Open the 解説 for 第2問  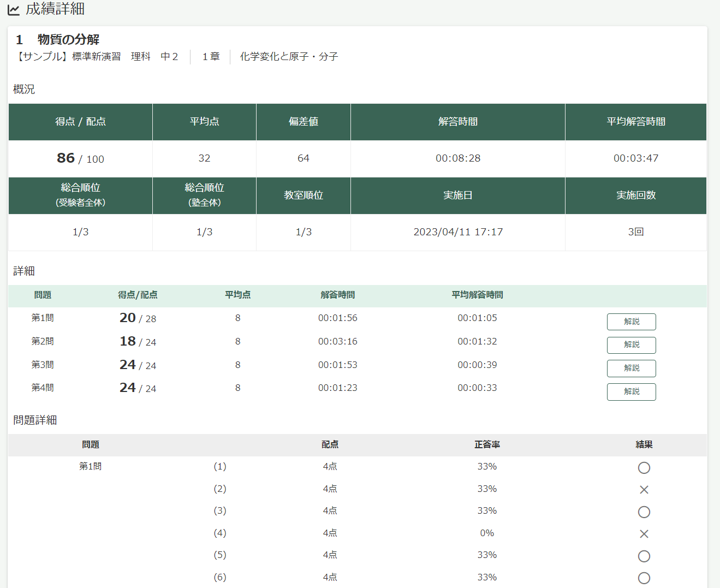tap(631, 345)
